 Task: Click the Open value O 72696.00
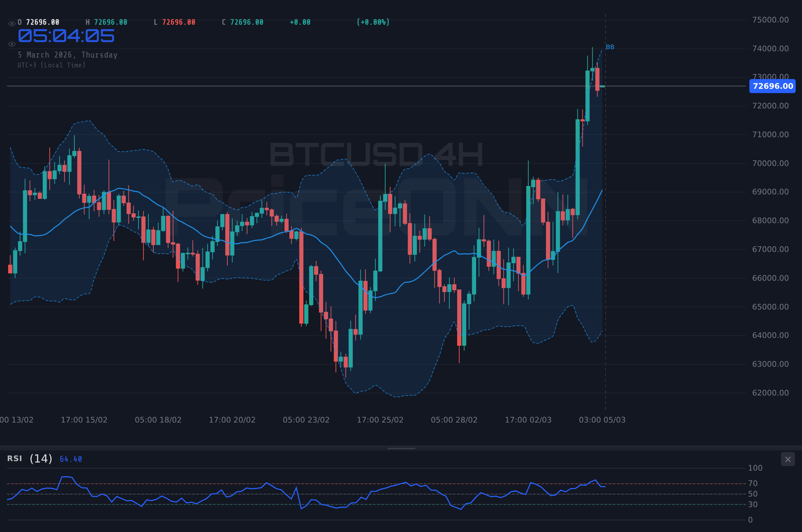tap(39, 22)
